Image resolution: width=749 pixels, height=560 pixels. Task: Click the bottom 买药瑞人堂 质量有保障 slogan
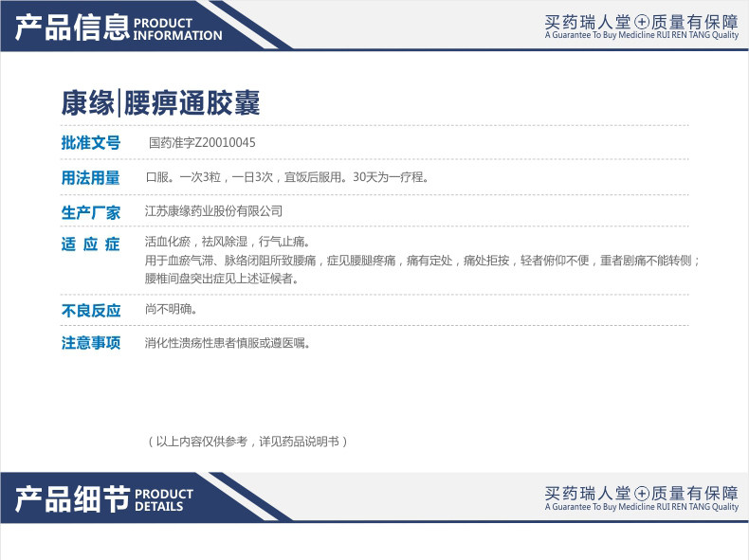click(642, 493)
